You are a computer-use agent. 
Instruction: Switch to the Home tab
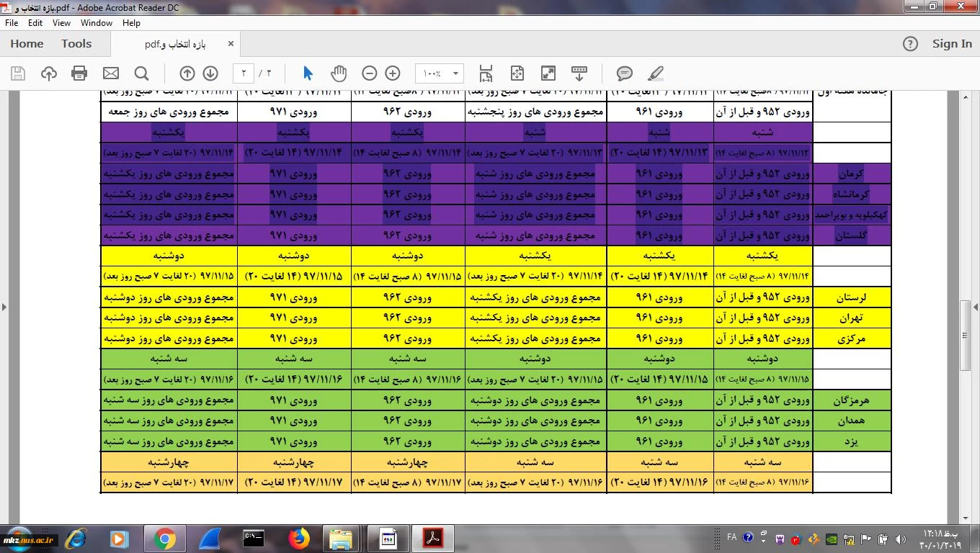pyautogui.click(x=27, y=44)
